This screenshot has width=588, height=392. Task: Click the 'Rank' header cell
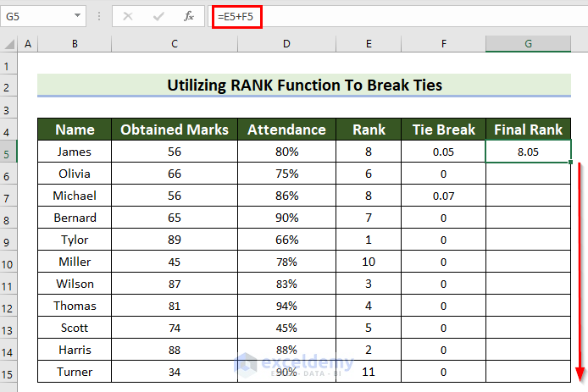tap(369, 130)
